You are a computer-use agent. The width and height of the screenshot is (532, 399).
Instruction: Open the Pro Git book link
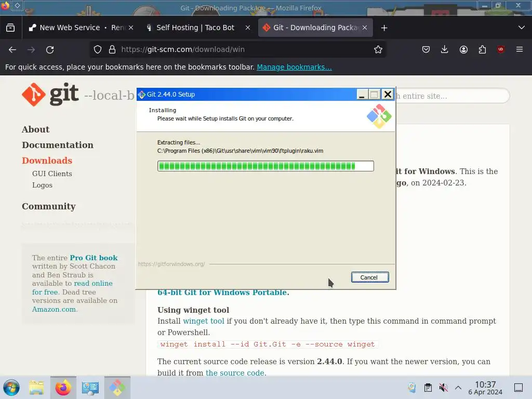pyautogui.click(x=94, y=258)
